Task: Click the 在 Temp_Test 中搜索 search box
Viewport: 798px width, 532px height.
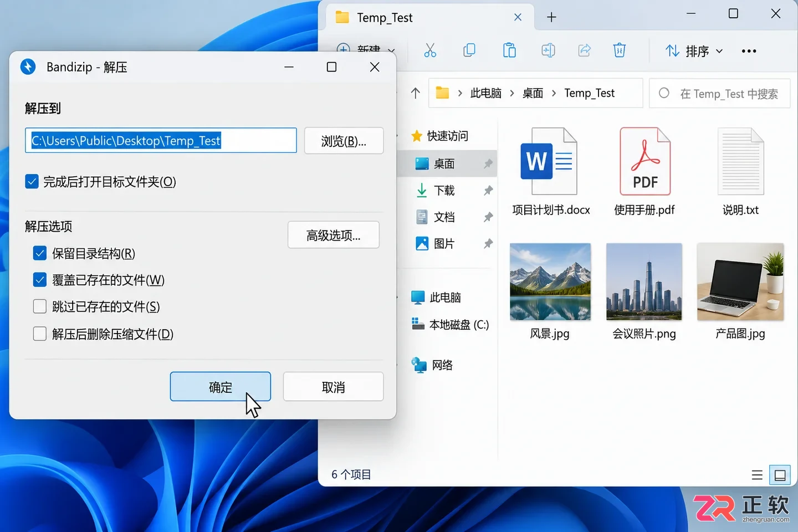Action: pyautogui.click(x=719, y=93)
